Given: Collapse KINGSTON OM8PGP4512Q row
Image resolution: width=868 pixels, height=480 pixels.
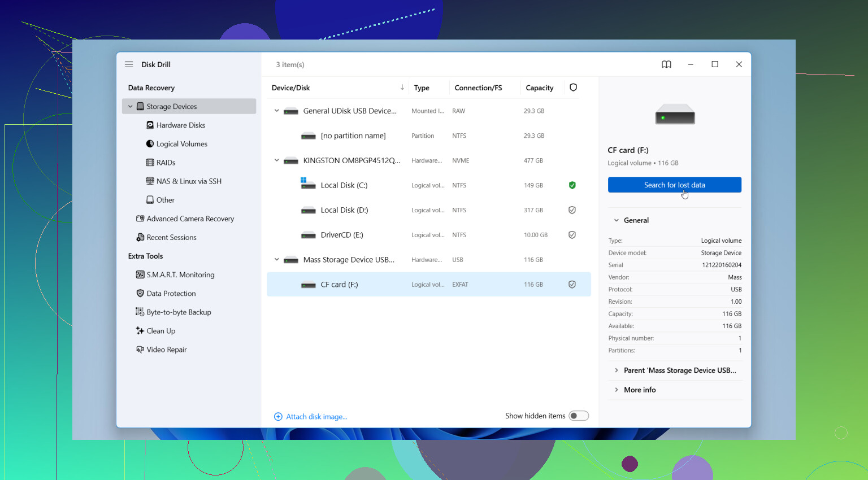Looking at the screenshot, I should (277, 160).
